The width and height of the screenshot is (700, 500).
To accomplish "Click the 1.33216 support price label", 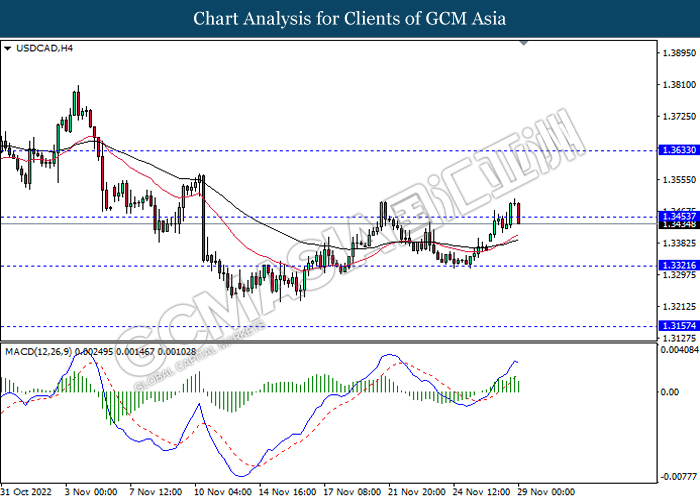I will [x=679, y=265].
